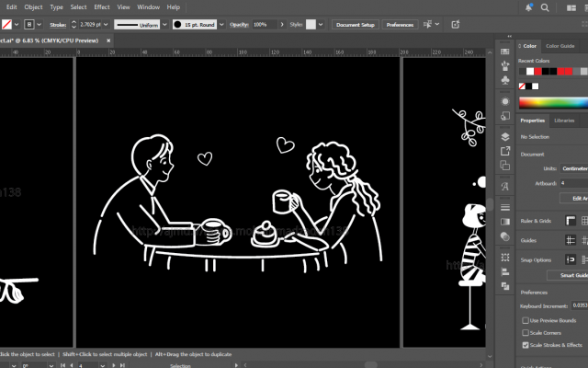Switch to the Libraries tab
Image resolution: width=588 pixels, height=368 pixels.
point(564,121)
